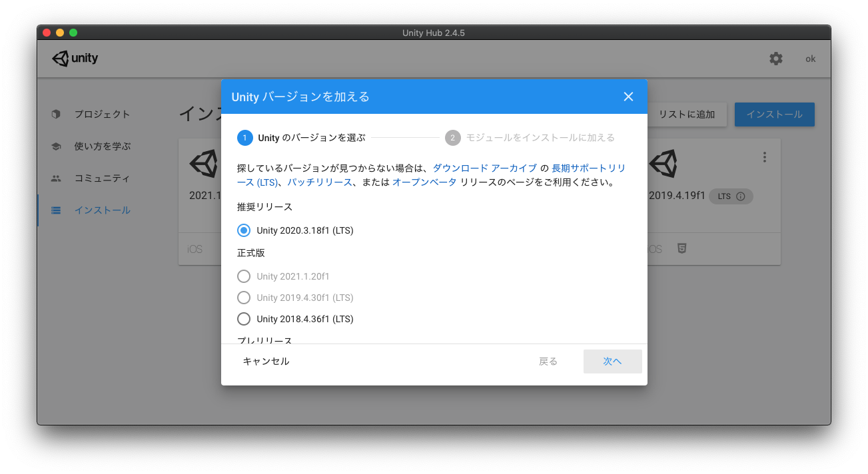This screenshot has width=868, height=474.
Task: Click the 正式版 heading
Action: pos(250,253)
